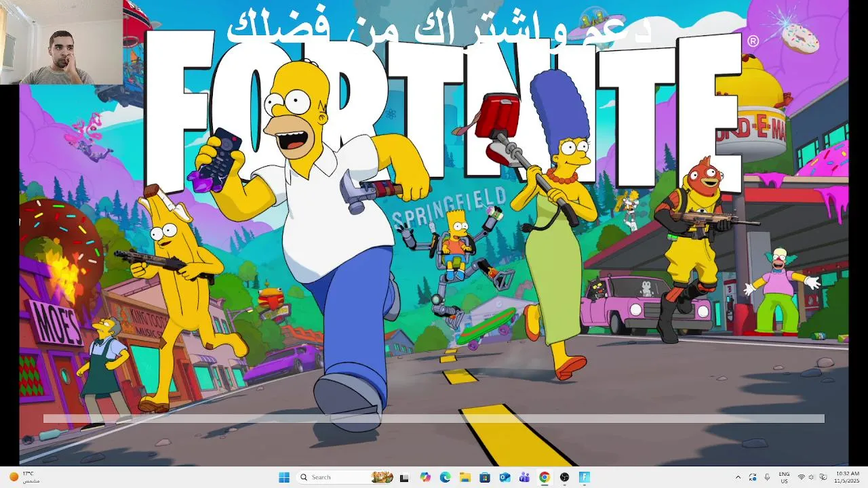868x488 pixels.
Task: Expand the hidden system tray icons
Action: pos(738,477)
